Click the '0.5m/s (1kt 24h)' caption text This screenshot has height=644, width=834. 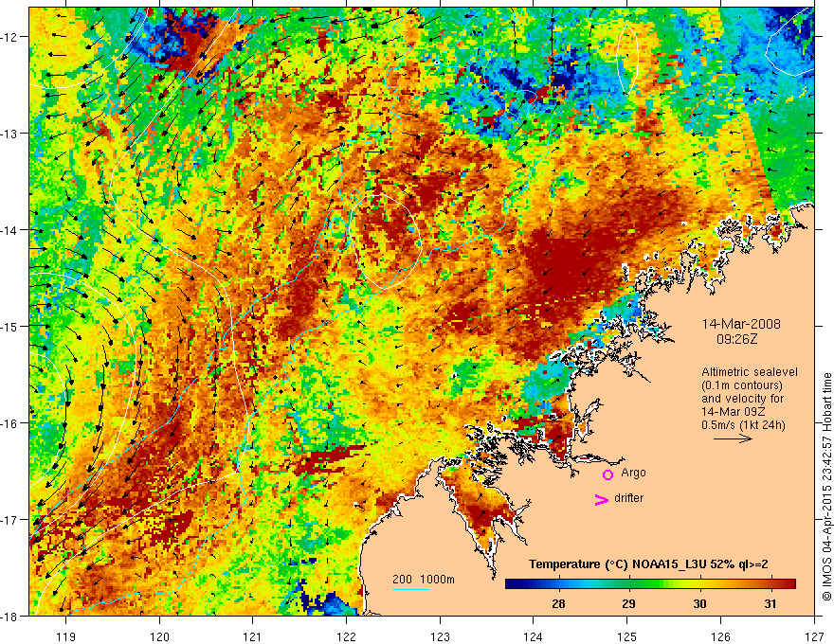pyautogui.click(x=743, y=425)
